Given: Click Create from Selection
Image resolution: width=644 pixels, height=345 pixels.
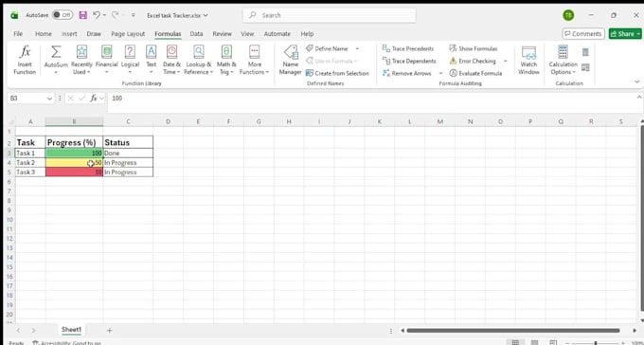Looking at the screenshot, I should [337, 73].
